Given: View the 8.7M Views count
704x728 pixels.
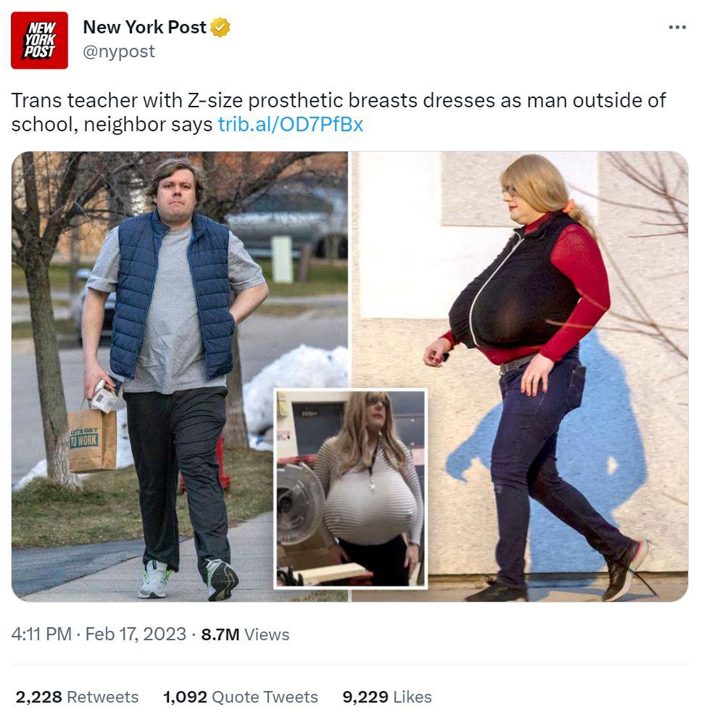Looking at the screenshot, I should click(x=245, y=634).
